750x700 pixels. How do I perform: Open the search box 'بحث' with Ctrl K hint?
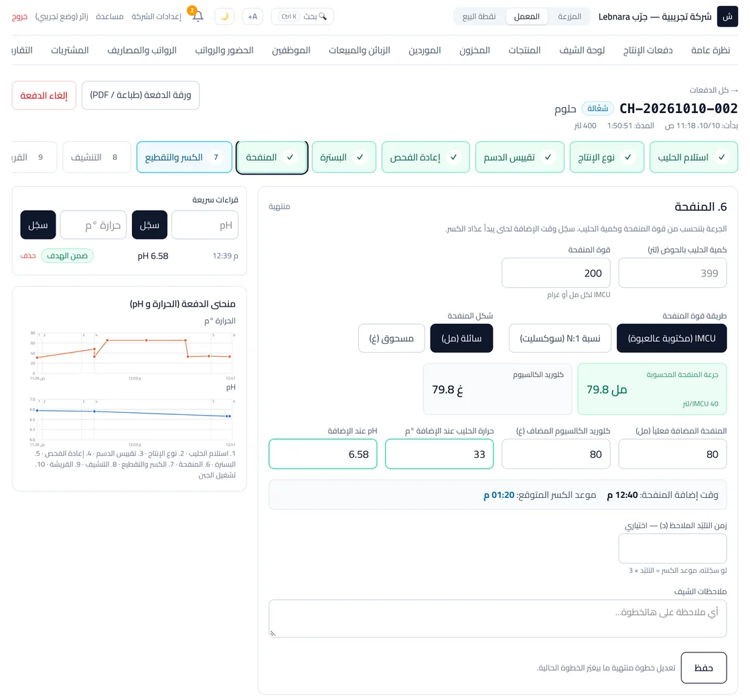302,17
